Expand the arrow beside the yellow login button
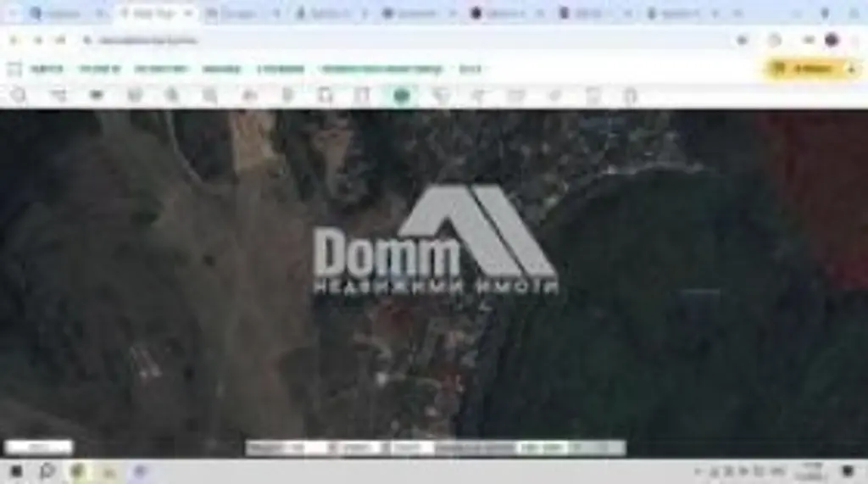The image size is (868, 484). coord(851,70)
